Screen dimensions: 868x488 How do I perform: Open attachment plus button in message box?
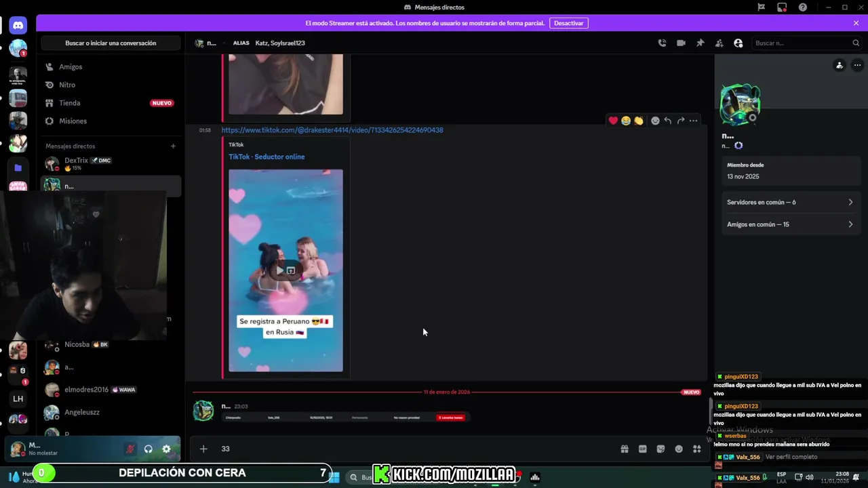coord(203,449)
